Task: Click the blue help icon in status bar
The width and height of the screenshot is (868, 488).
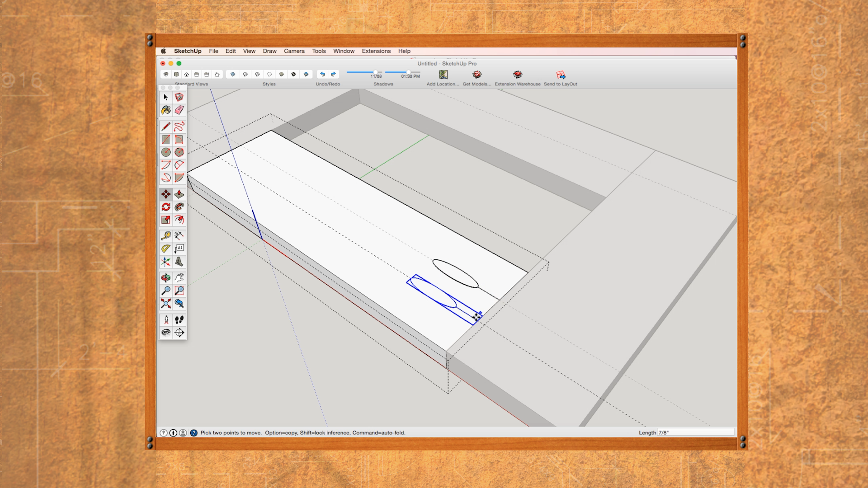Action: (193, 433)
